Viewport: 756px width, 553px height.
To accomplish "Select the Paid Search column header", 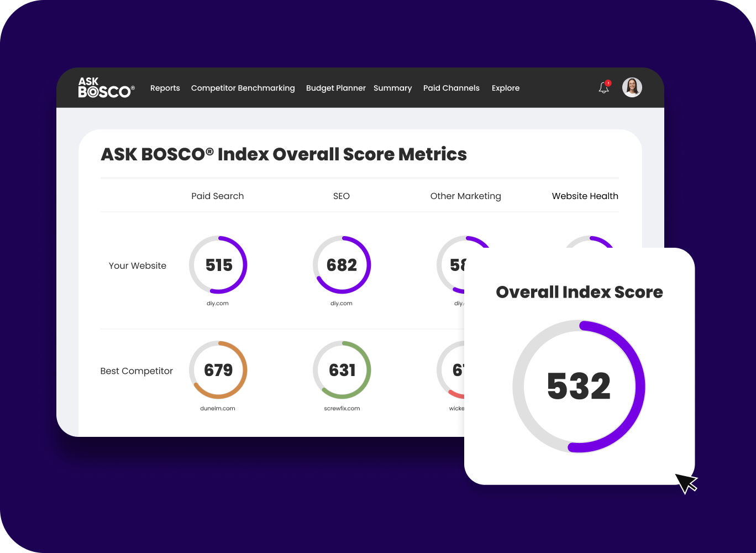I will tap(217, 196).
